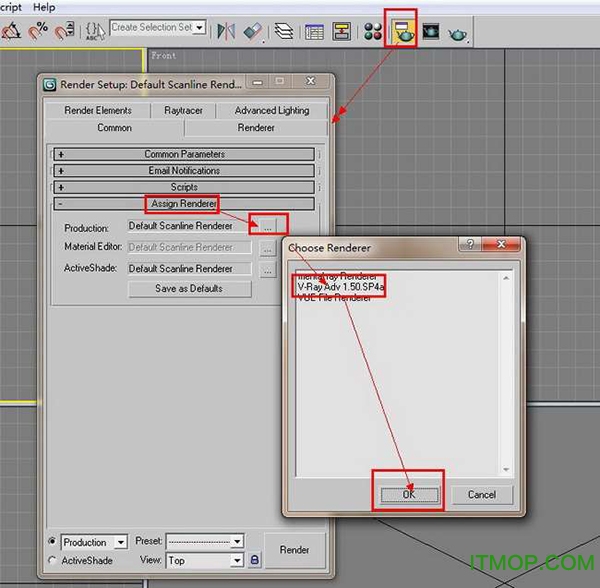Click the renderer list scroll down arrow
The width and height of the screenshot is (600, 588).
pos(506,469)
